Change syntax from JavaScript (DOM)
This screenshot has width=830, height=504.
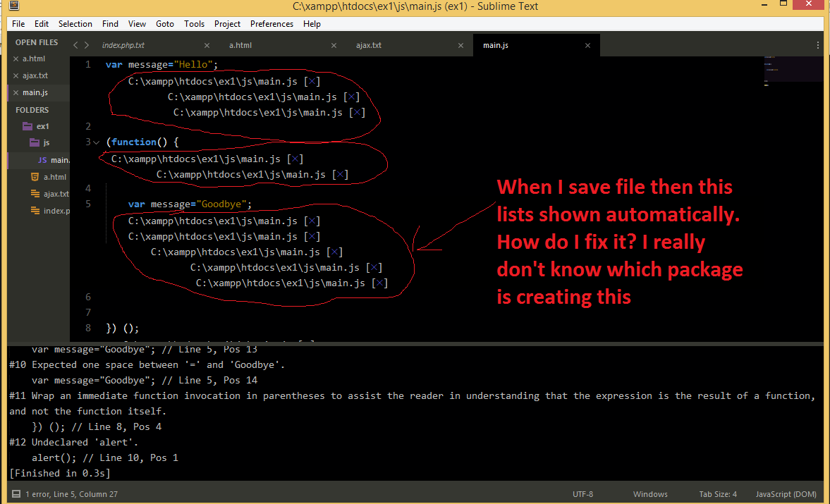pos(786,494)
